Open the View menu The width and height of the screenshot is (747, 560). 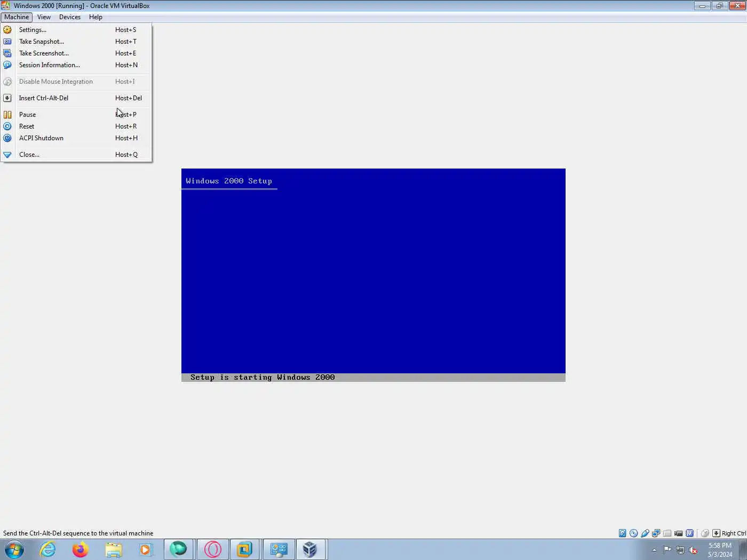[44, 17]
